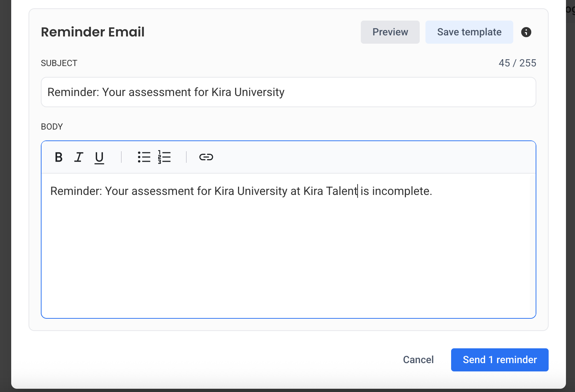The width and height of the screenshot is (575, 392).
Task: Open the info icon beside Save template
Action: 526,32
